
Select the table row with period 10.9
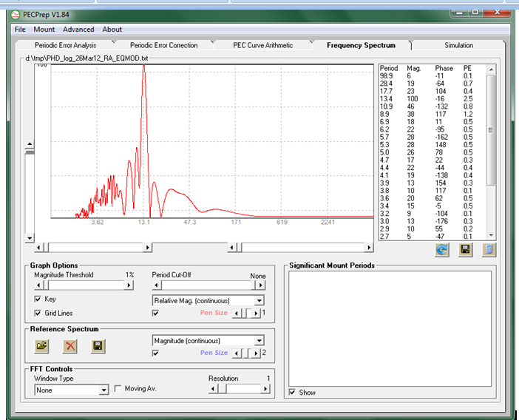432,106
